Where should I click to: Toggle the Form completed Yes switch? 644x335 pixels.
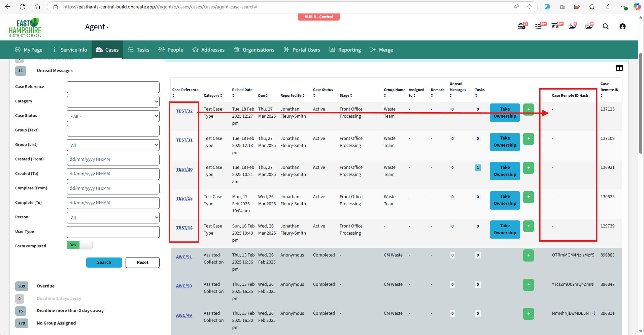80,245
